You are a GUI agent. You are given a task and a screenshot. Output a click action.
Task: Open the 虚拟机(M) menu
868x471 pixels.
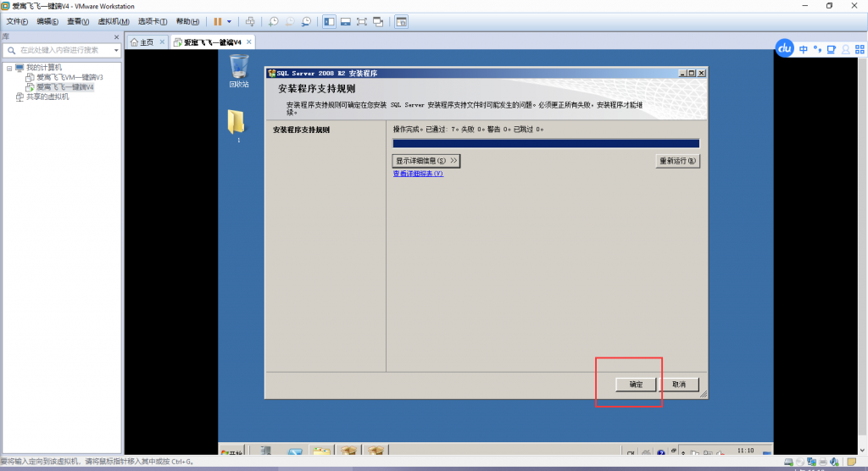tap(114, 21)
